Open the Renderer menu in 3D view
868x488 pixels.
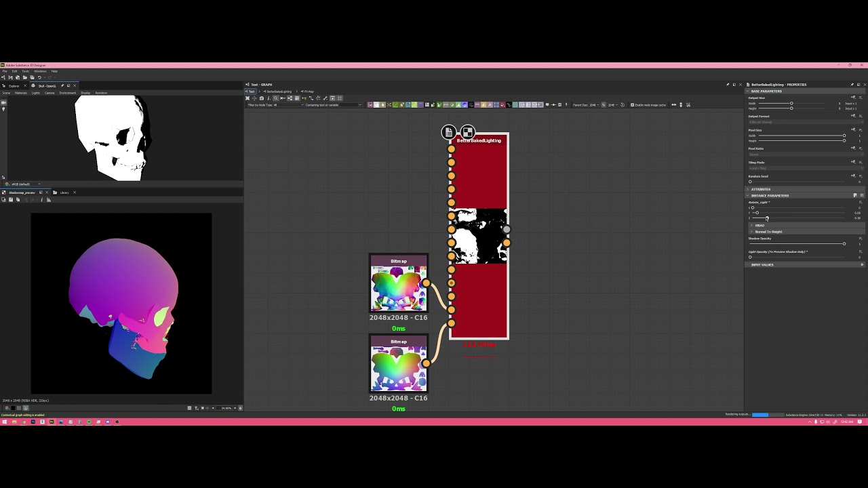tap(101, 93)
